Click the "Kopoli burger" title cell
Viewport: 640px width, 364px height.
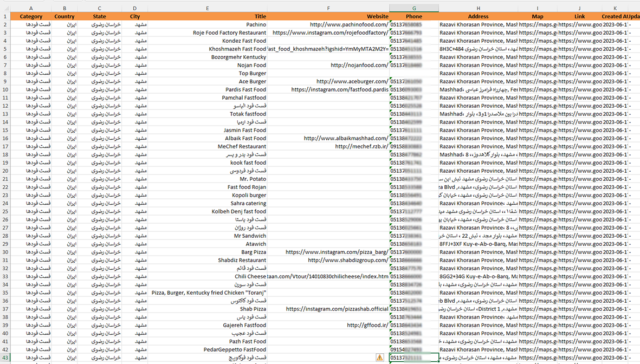(208, 195)
